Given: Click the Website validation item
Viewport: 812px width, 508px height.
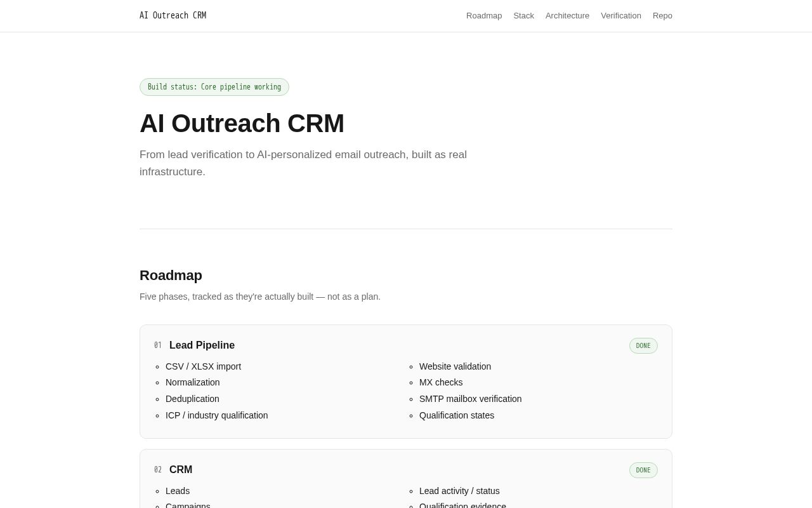Looking at the screenshot, I should (455, 366).
